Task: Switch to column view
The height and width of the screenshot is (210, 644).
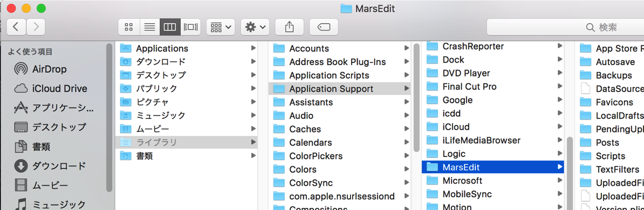Action: click(x=169, y=27)
